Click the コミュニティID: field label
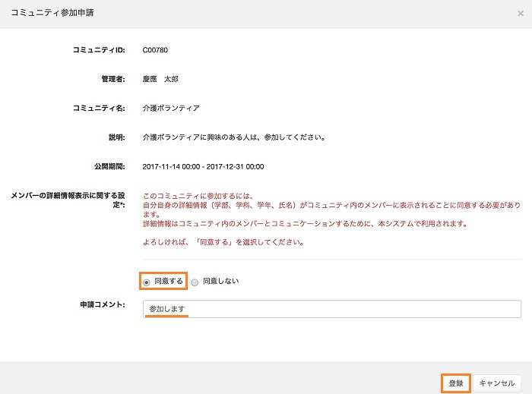Viewport: 532px width, 394px height. pos(97,50)
